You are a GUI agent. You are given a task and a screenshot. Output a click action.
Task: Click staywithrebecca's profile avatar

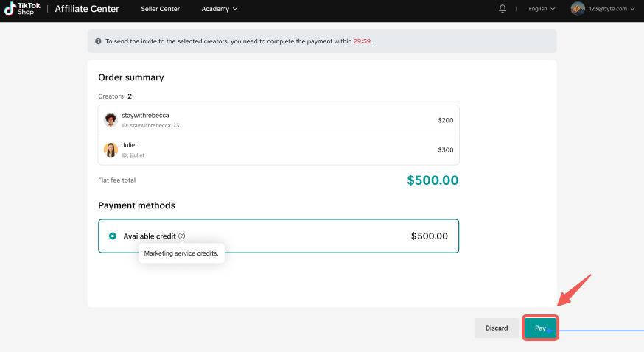(111, 120)
